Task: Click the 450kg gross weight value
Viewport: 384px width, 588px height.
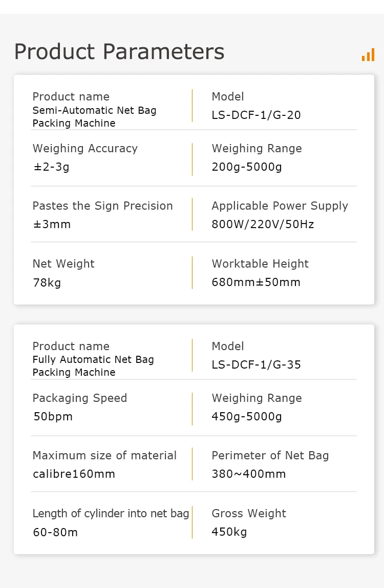Action: [x=229, y=532]
